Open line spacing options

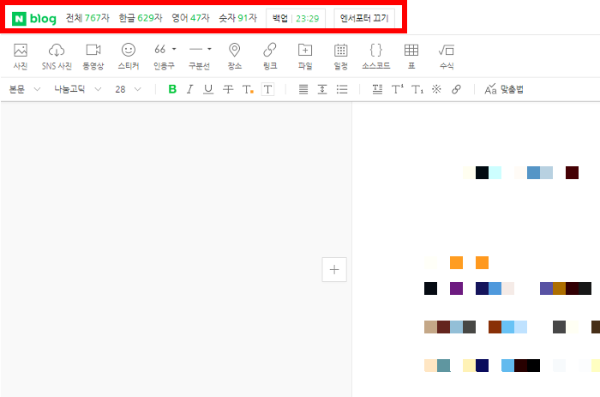[322, 89]
